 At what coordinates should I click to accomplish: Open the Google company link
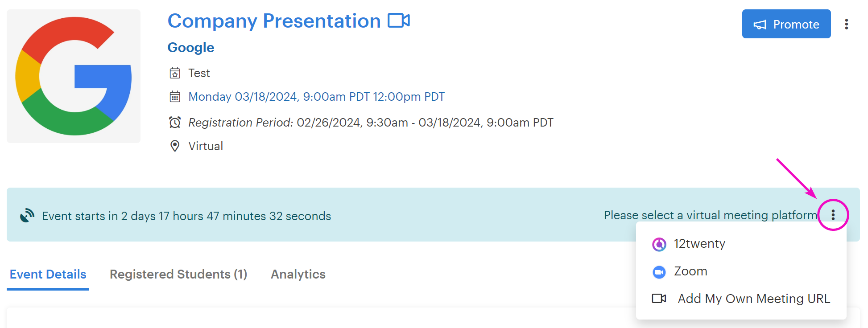point(191,47)
